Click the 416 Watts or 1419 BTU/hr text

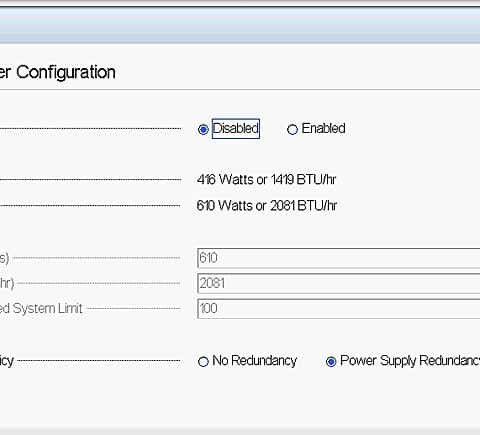tap(266, 180)
